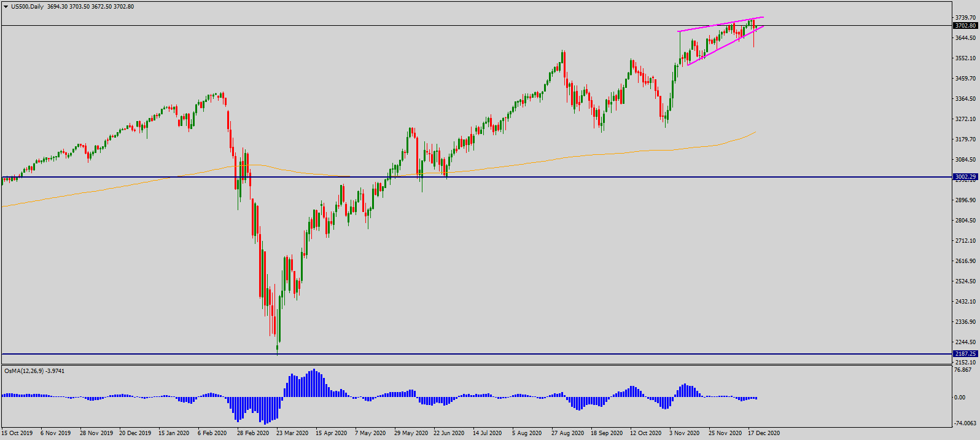Click the 12 Oct 2020 date label
Viewport: 980px width, 440px height.
(645, 433)
